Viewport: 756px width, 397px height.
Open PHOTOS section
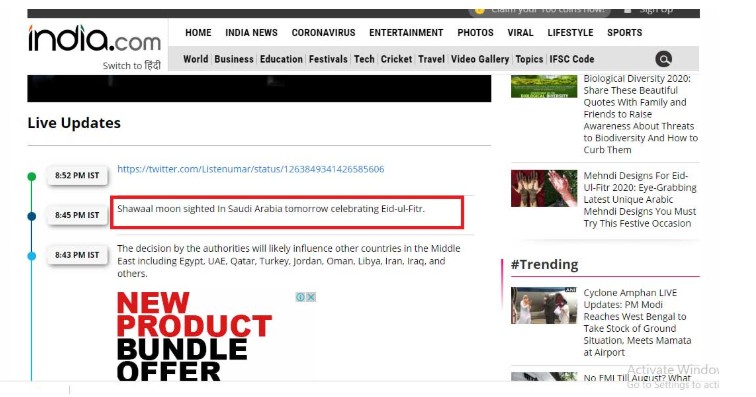[475, 33]
